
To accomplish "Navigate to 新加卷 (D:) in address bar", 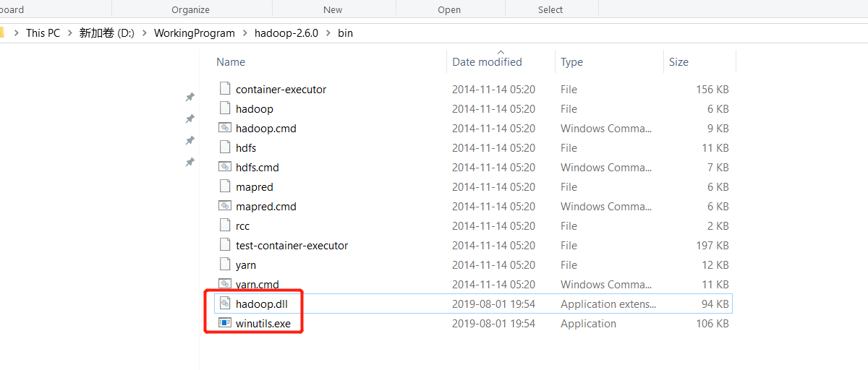I will click(107, 33).
